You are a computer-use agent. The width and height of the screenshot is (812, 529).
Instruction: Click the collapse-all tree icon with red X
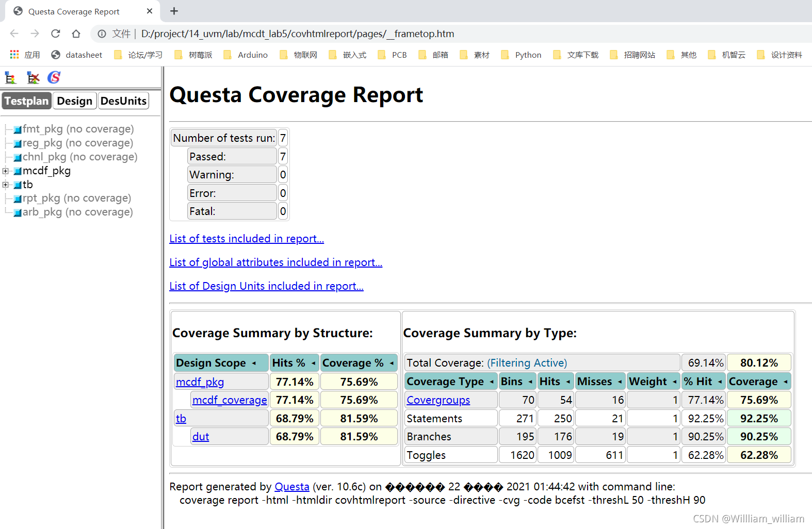(33, 78)
